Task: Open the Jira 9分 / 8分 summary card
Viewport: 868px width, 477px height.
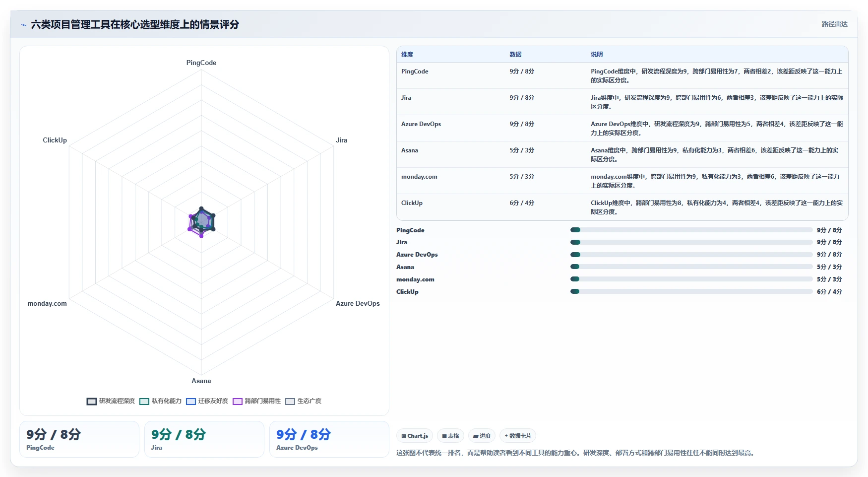Action: coord(204,439)
